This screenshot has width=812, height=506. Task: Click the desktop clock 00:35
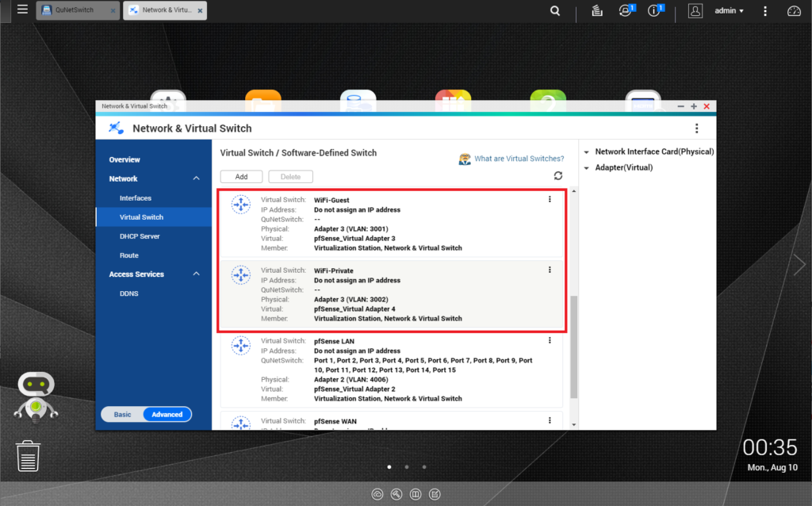770,447
